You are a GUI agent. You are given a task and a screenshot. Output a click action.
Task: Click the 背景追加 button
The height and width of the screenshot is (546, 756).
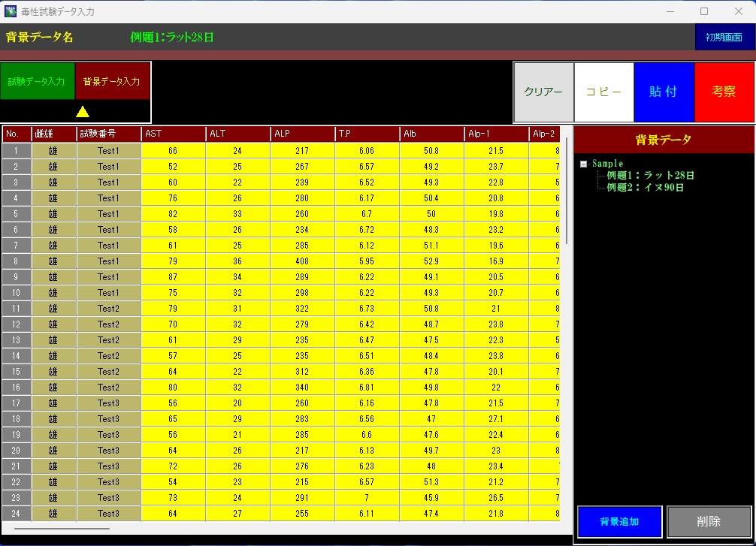point(619,521)
